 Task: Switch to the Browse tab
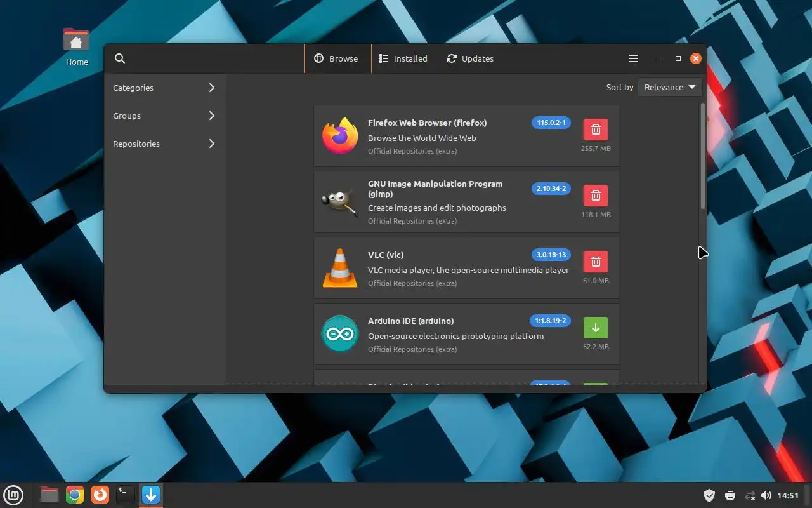pos(338,58)
